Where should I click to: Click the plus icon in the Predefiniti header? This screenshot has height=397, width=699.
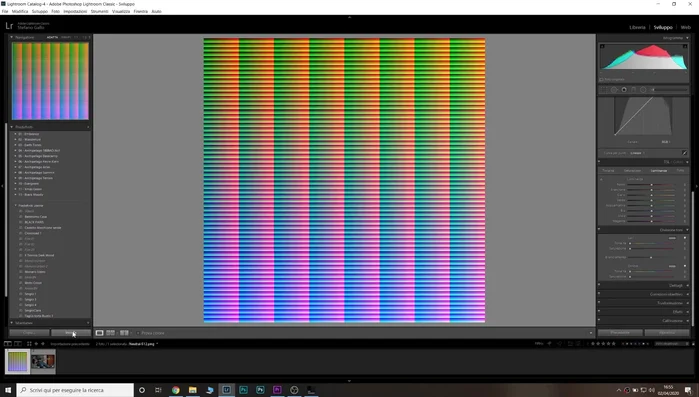click(x=88, y=127)
